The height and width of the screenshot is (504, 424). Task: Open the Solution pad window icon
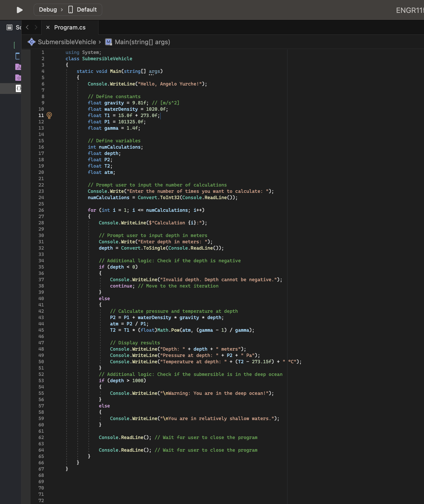point(9,27)
